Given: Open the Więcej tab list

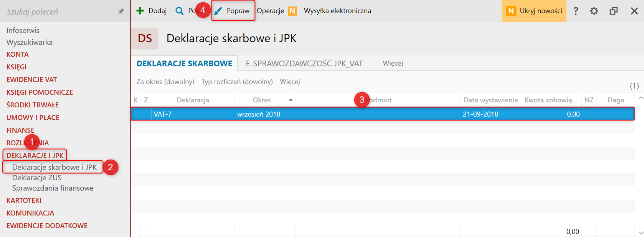Looking at the screenshot, I should pos(393,63).
